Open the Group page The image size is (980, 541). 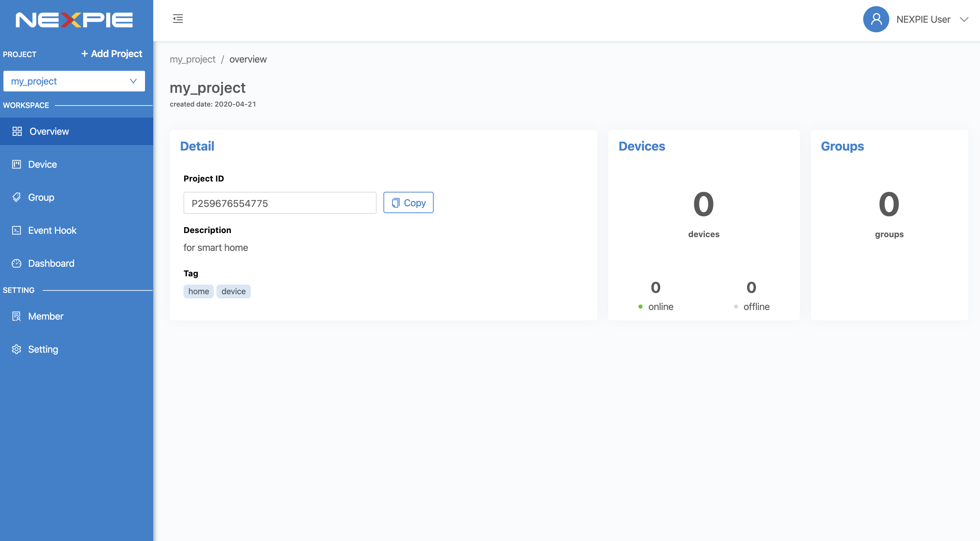[x=77, y=197]
